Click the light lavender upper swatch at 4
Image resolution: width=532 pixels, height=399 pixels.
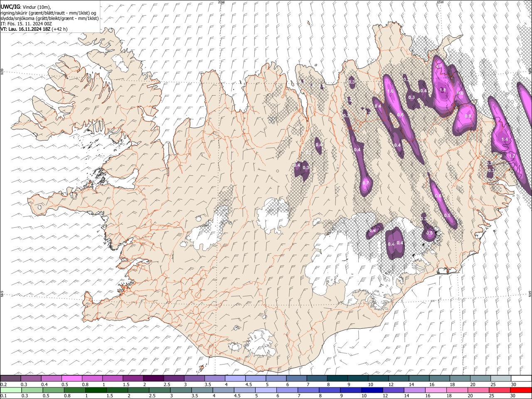click(235, 378)
